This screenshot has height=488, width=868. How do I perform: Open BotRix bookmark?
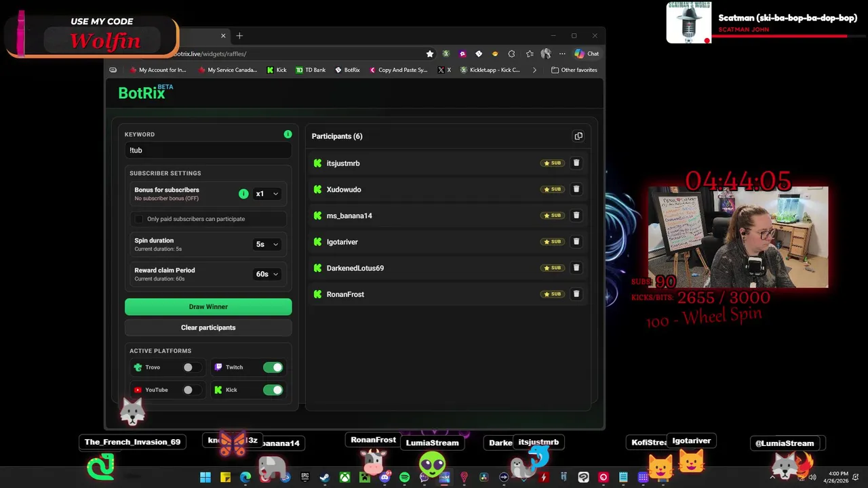[x=347, y=70]
